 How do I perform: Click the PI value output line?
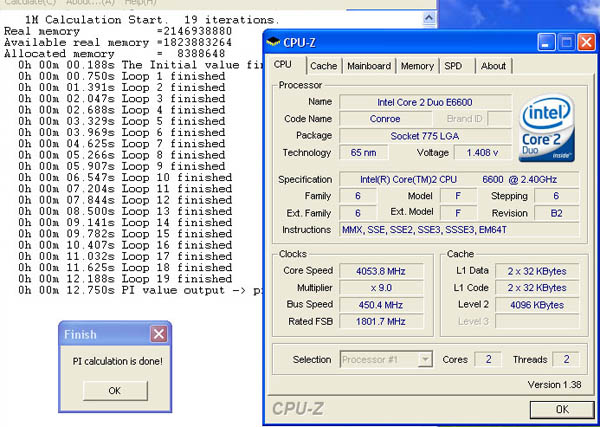(141, 290)
